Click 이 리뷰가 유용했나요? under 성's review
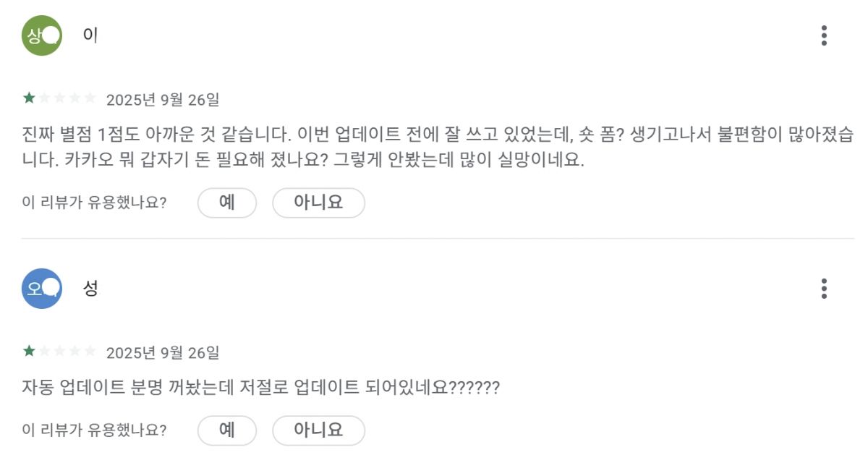The height and width of the screenshot is (463, 868). click(95, 430)
